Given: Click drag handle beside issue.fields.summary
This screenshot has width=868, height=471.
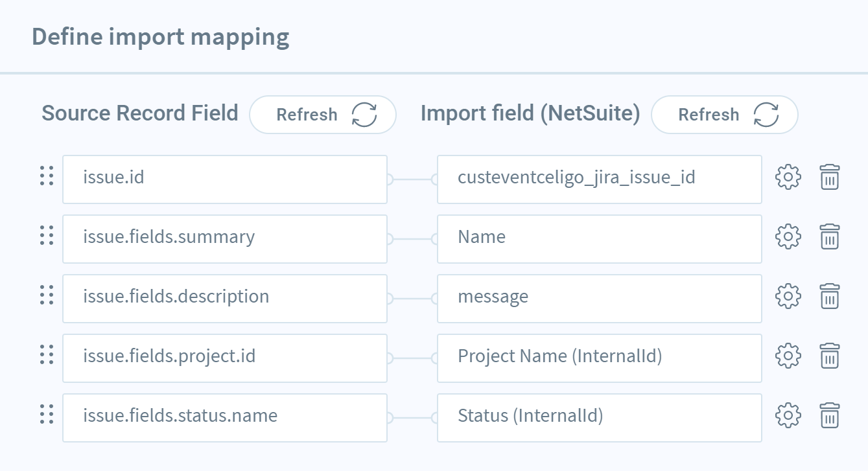Looking at the screenshot, I should (x=46, y=235).
